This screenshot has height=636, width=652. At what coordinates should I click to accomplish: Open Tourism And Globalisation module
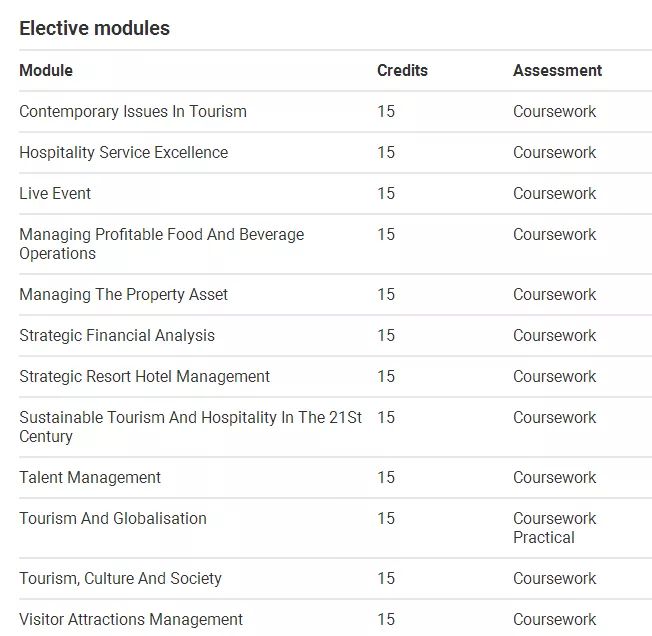(113, 518)
